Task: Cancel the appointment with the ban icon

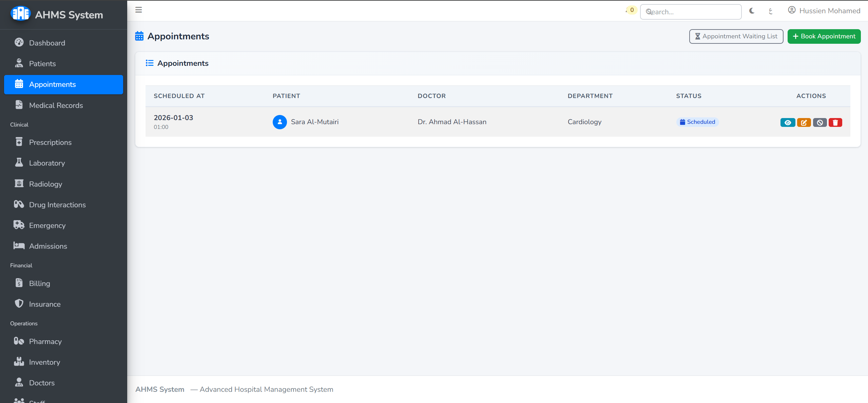Action: 819,122
